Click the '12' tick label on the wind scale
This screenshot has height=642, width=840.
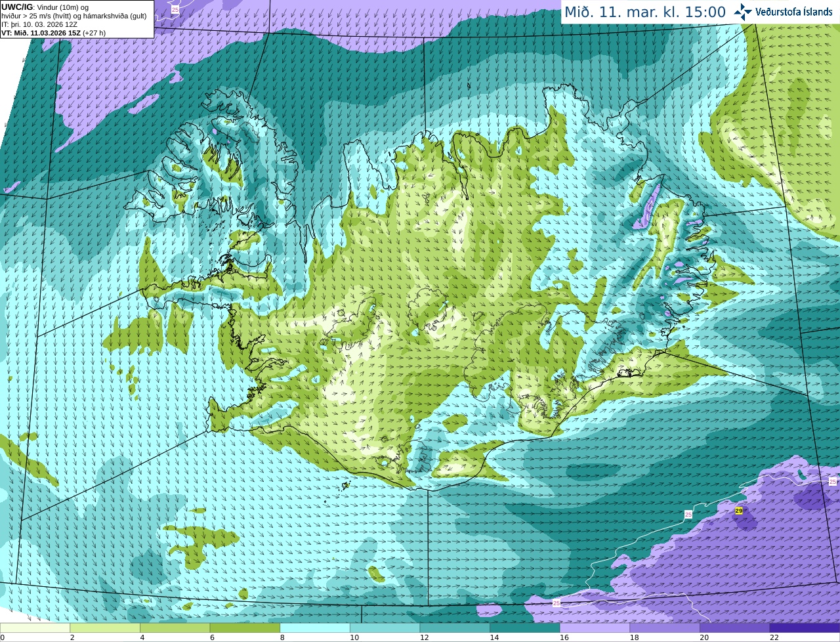[x=424, y=637]
